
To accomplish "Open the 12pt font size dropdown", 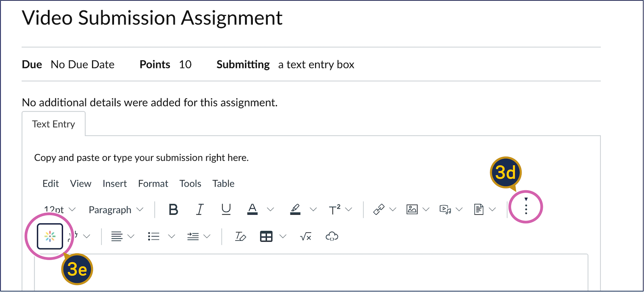I will coord(60,209).
